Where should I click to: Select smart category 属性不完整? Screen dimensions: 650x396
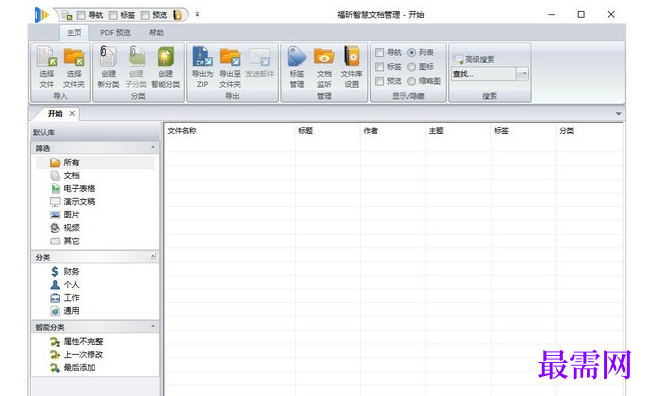point(77,341)
